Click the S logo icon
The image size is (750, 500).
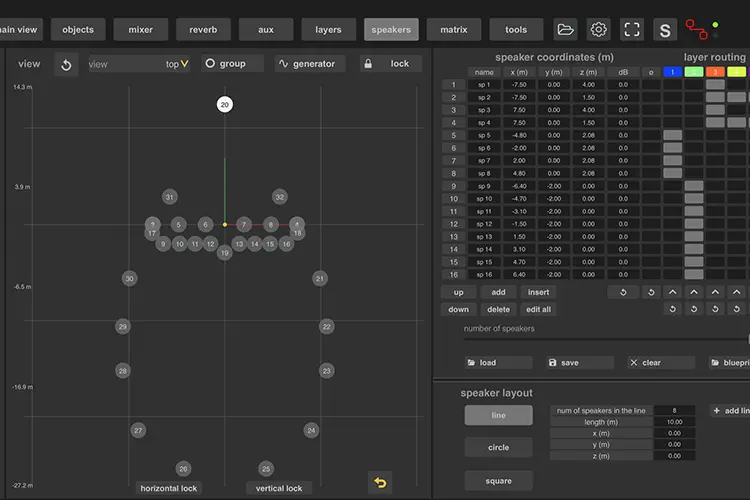pyautogui.click(x=665, y=30)
